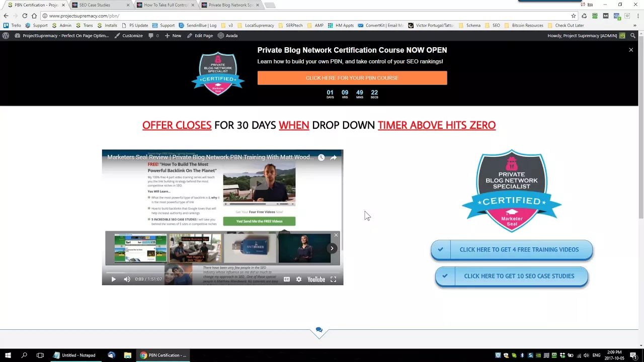Viewport: 644px width, 362px height.
Task: Open Customize in WordPress admin bar
Action: pyautogui.click(x=128, y=36)
